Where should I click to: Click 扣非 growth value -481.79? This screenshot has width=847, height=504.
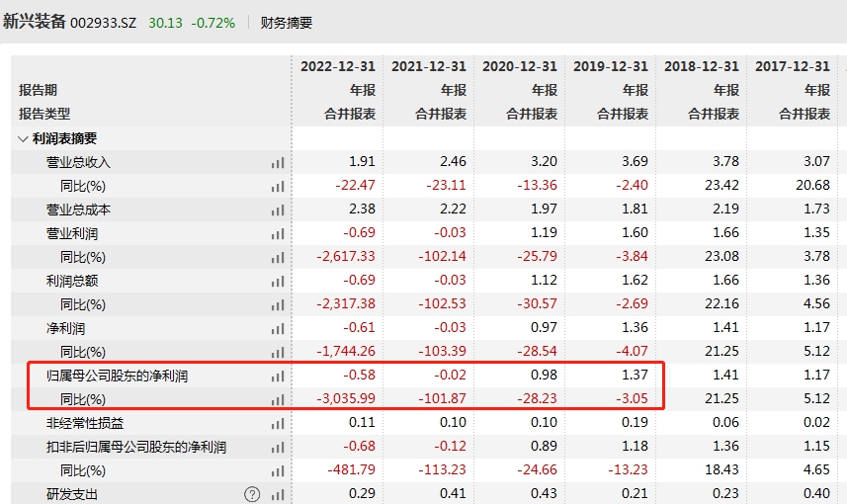[x=351, y=470]
